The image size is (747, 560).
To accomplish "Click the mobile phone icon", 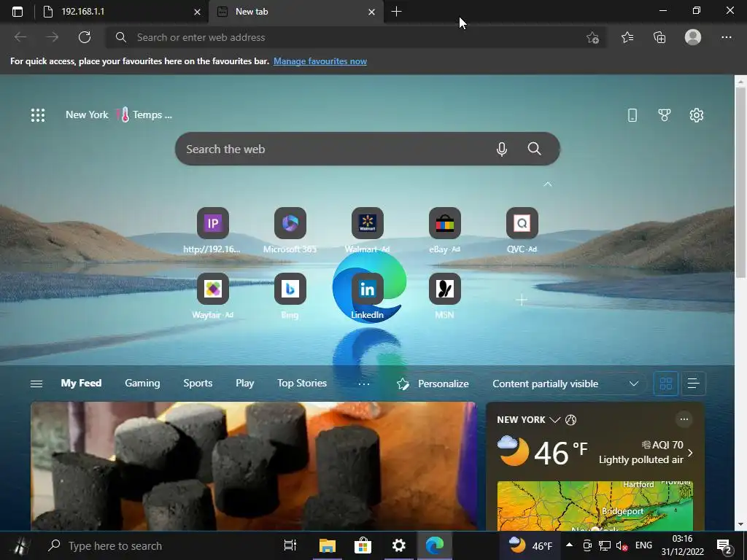I will coord(632,114).
